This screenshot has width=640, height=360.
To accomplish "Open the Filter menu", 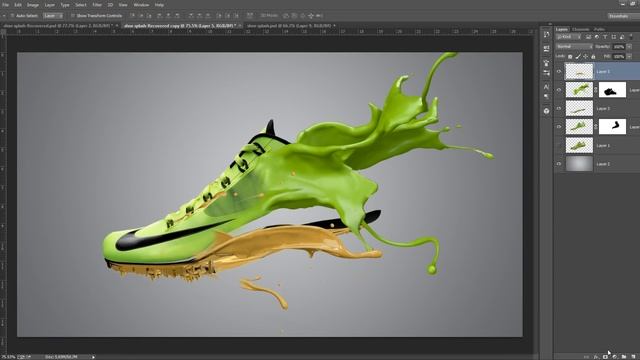I will point(97,5).
